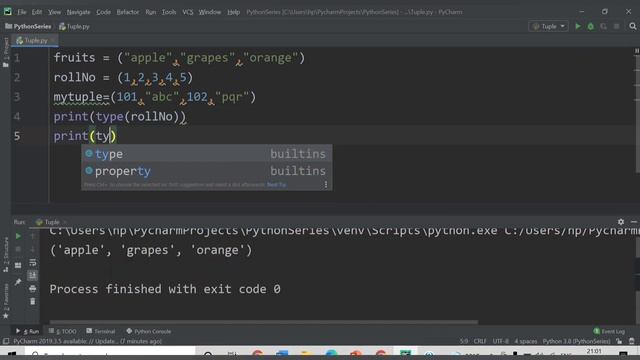
Task: Open the TODO bottom tool tab
Action: 62,331
